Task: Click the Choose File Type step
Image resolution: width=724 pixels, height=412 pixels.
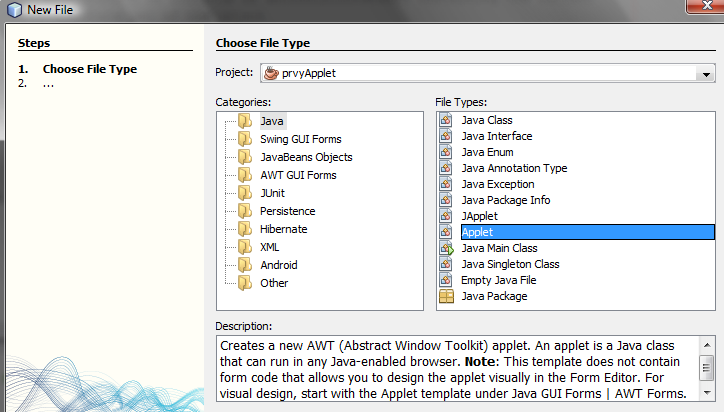Action: pyautogui.click(x=90, y=69)
